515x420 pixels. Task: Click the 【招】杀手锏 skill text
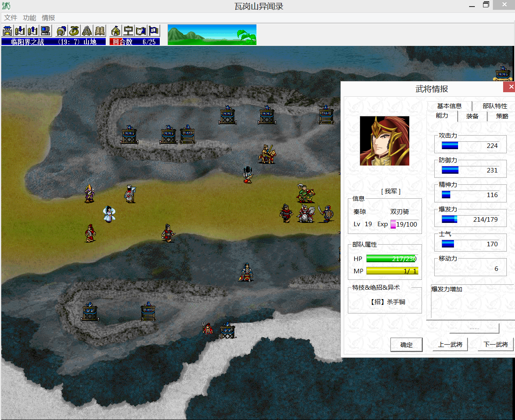tap(388, 302)
